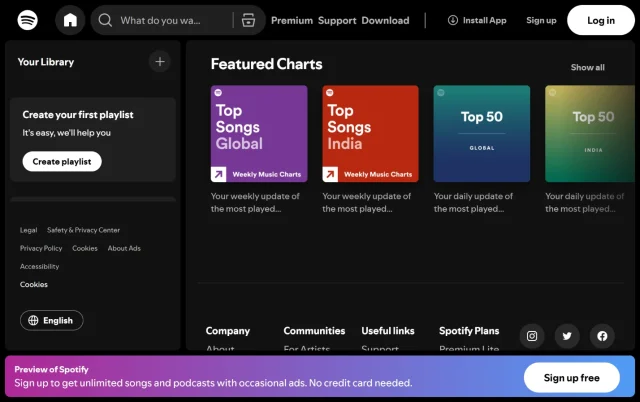Open Top Songs Global chart cover

pos(259,133)
